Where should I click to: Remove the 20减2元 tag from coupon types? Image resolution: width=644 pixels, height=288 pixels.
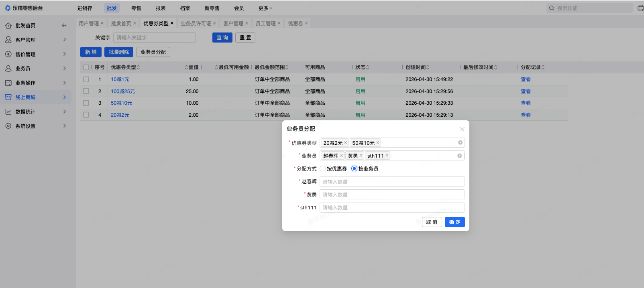tap(346, 143)
